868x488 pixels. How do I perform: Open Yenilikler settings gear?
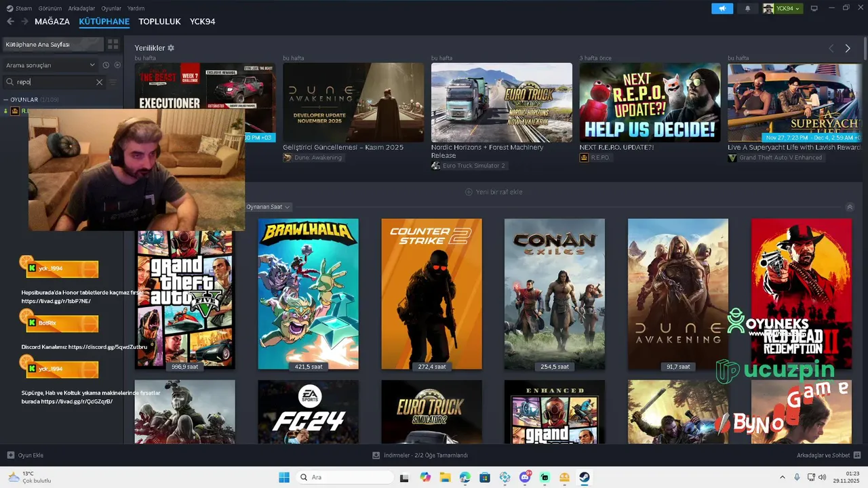click(x=171, y=48)
